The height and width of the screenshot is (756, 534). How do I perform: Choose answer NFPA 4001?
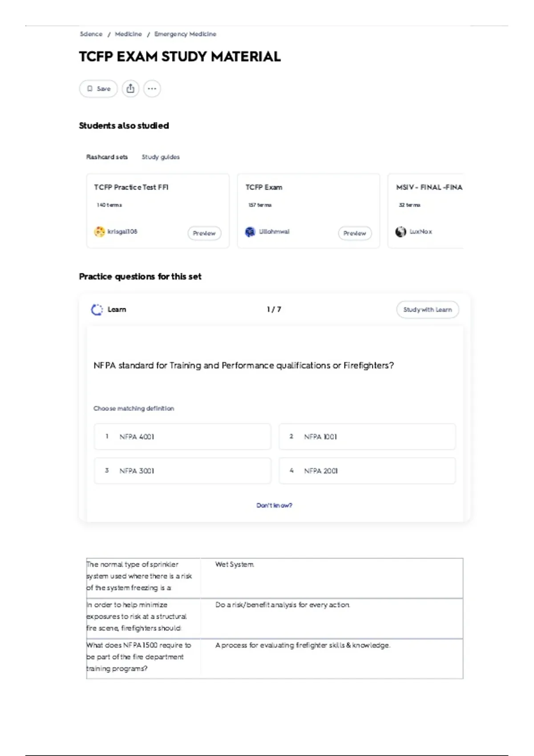click(182, 437)
